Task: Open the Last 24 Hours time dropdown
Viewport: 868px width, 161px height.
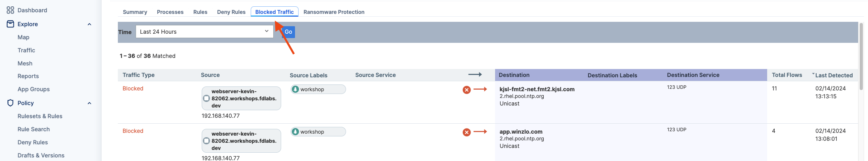Action: pyautogui.click(x=204, y=32)
